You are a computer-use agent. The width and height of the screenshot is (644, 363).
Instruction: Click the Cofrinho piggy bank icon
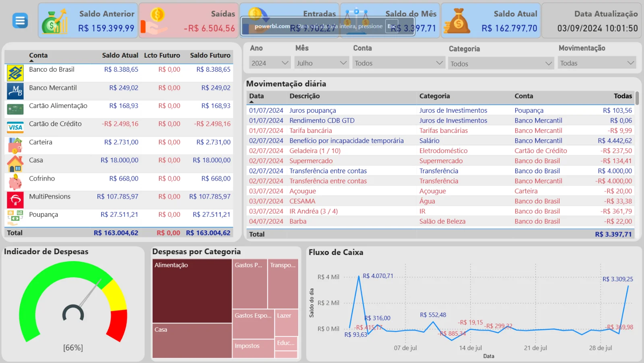coord(15,182)
